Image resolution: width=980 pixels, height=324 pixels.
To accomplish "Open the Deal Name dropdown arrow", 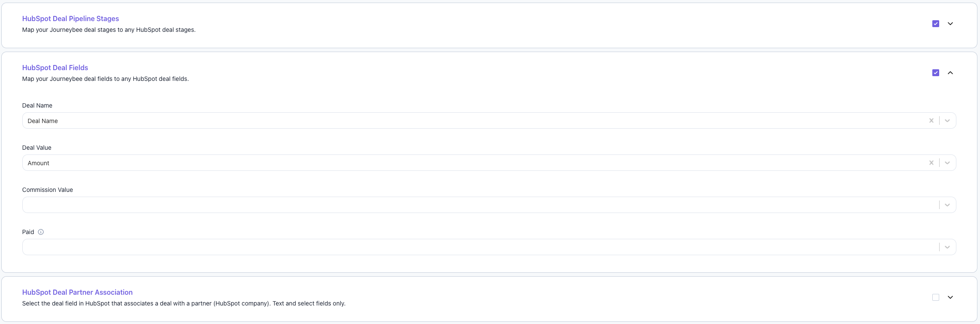I will tap(947, 120).
